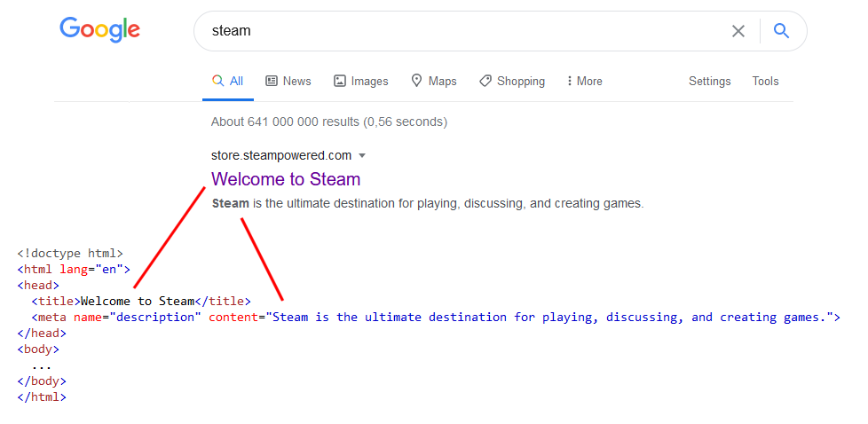The height and width of the screenshot is (424, 868).
Task: Click the meta description code line
Action: [436, 318]
